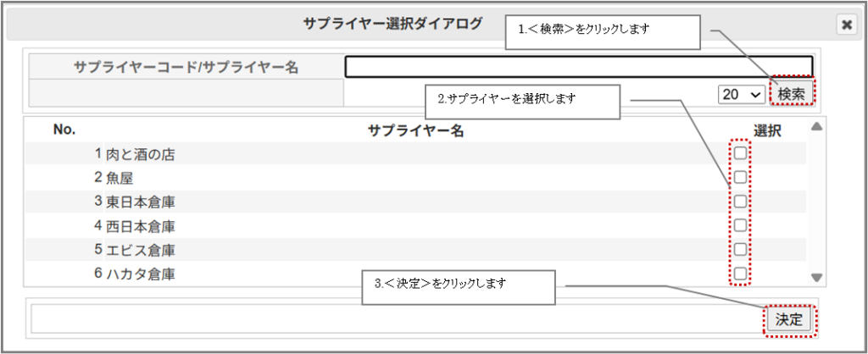Click the サプライヤー名 column header
868x354 pixels.
pos(415,130)
